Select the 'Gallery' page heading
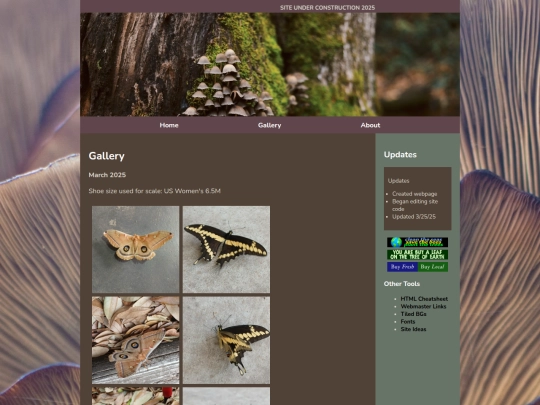This screenshot has width=540, height=405. 106,156
